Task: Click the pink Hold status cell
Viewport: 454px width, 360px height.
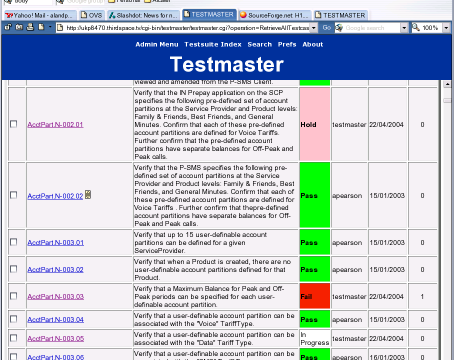Action: coord(315,124)
